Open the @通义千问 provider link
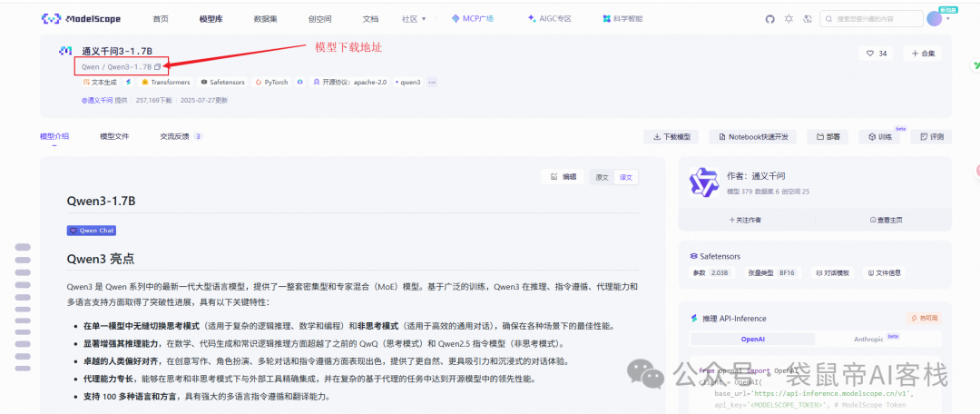The height and width of the screenshot is (414, 980). tap(97, 100)
